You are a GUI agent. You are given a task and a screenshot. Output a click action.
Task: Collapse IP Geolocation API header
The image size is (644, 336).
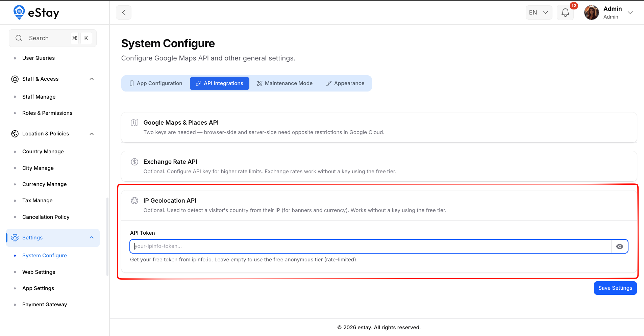click(x=379, y=205)
